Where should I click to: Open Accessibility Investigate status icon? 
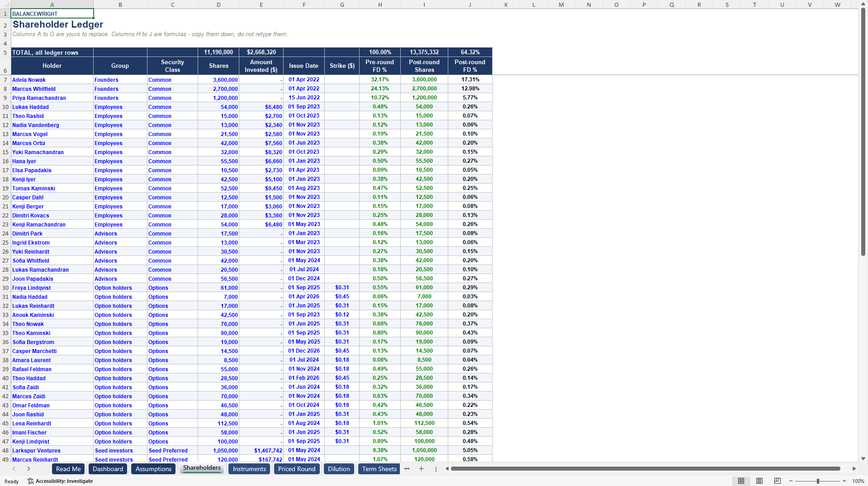31,481
